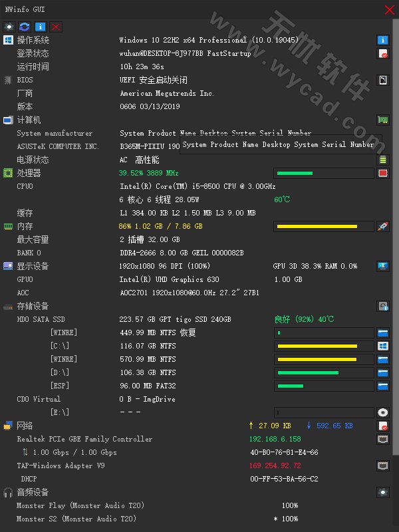The width and height of the screenshot is (399, 532).
Task: Click the blue info icon on the 操作系统 row
Action: point(383,41)
